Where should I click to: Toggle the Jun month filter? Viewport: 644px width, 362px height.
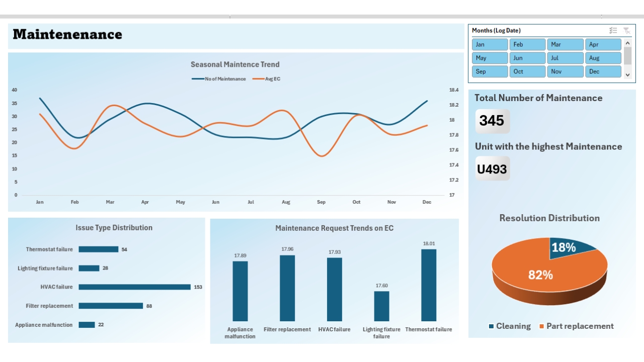point(527,58)
